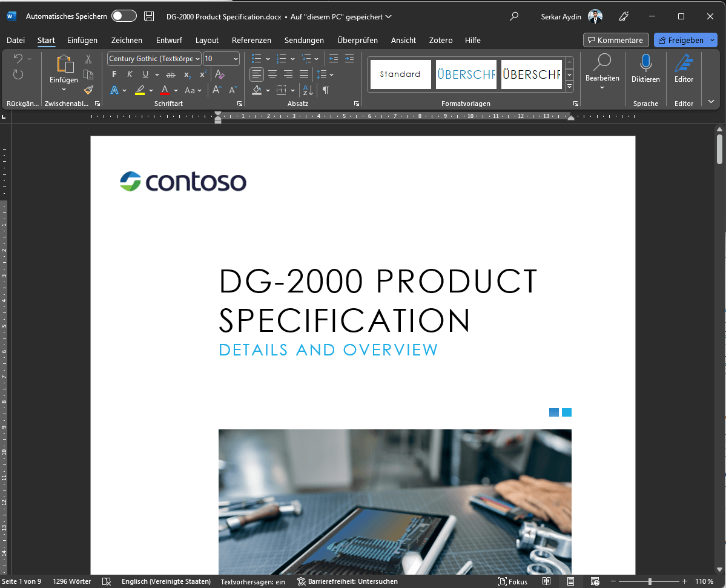Expand the Formatvorlagen styles gallery
This screenshot has height=588, width=726.
(569, 87)
